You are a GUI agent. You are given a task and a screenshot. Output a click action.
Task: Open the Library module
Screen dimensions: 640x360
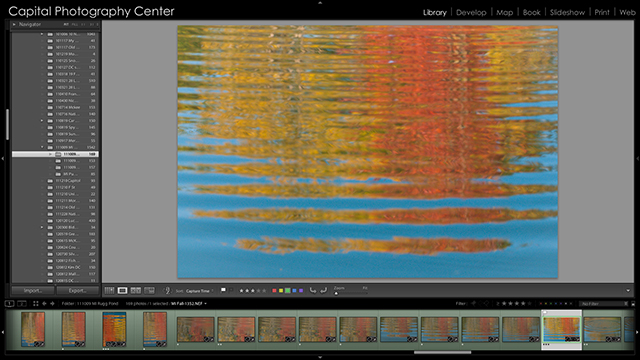click(x=435, y=12)
